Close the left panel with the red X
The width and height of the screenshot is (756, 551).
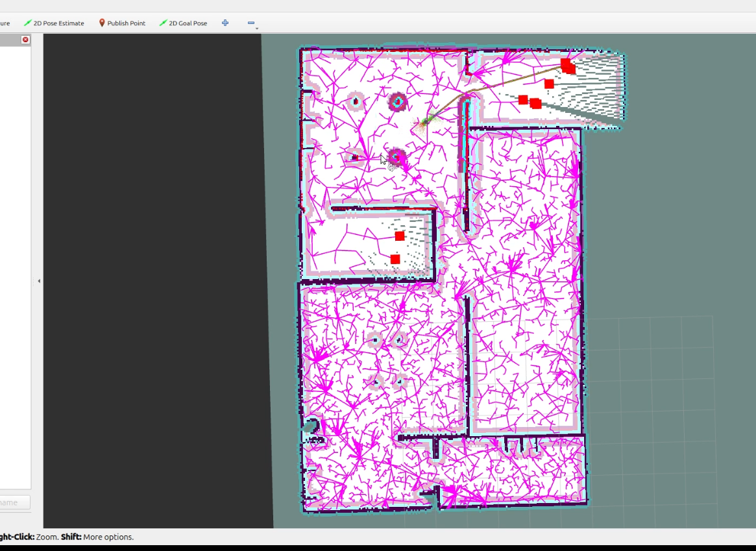coord(25,40)
